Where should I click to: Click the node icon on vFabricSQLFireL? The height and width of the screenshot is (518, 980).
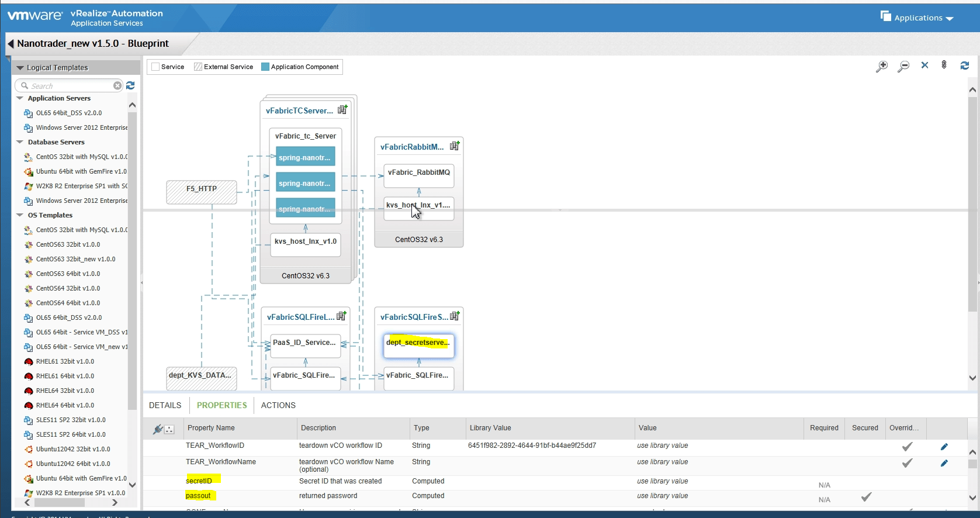click(341, 316)
